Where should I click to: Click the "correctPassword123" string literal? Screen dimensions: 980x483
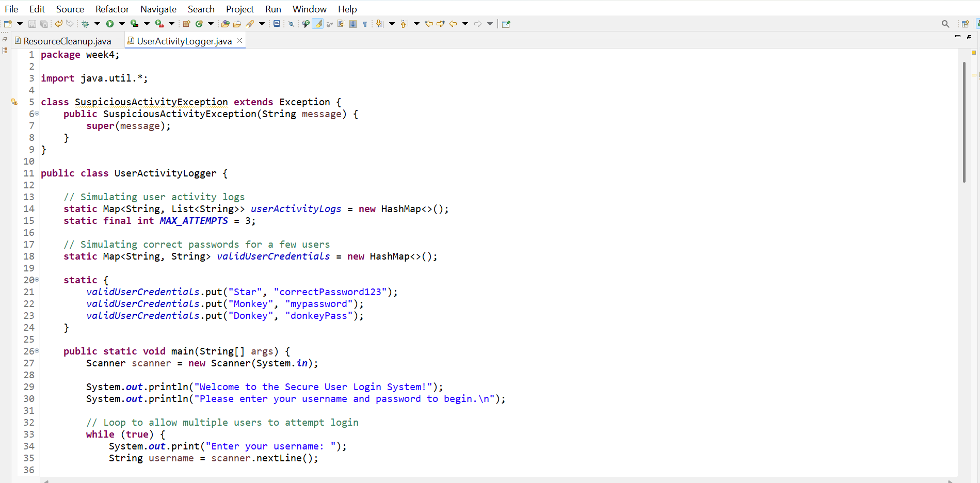click(330, 292)
